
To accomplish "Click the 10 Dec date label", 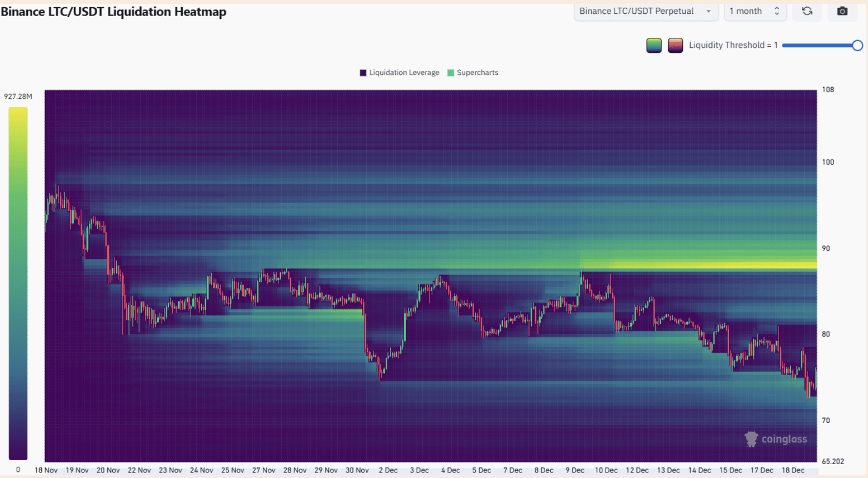I will 606,470.
